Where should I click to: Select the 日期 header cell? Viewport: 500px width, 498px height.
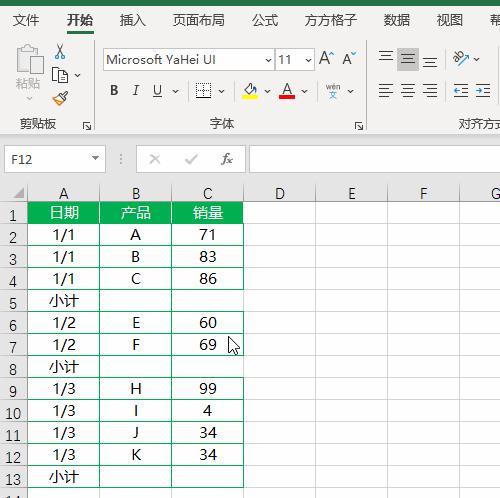(63, 212)
